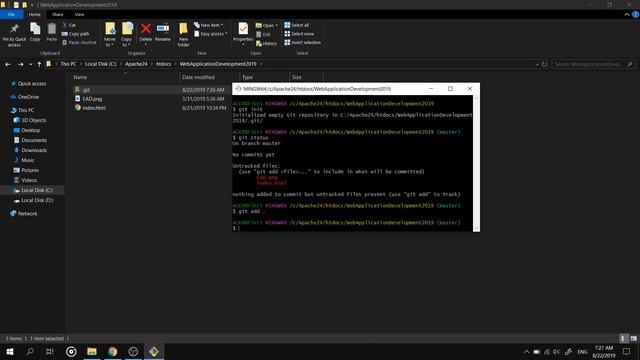Click Local Disk (C:) in address bar
Screen dimensions: 640x360
click(100, 64)
